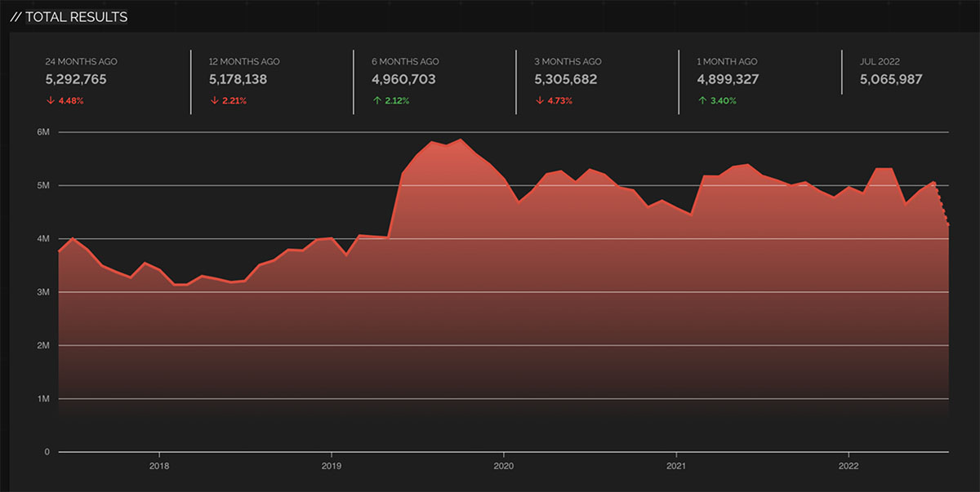
Task: Click the 1 Month Ago value 4,899,327
Action: (x=728, y=79)
